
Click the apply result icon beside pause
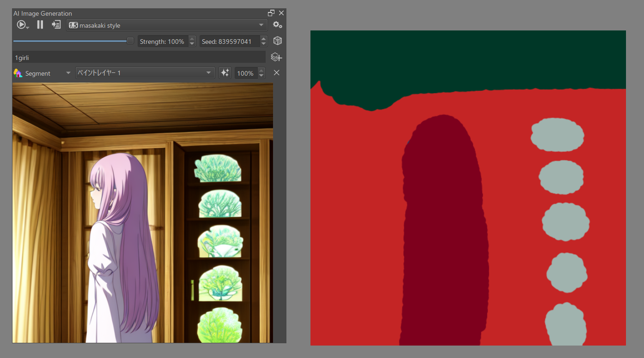point(56,25)
